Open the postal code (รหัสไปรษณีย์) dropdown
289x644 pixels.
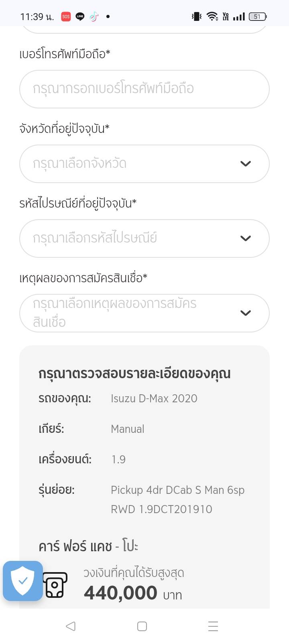click(x=136, y=238)
